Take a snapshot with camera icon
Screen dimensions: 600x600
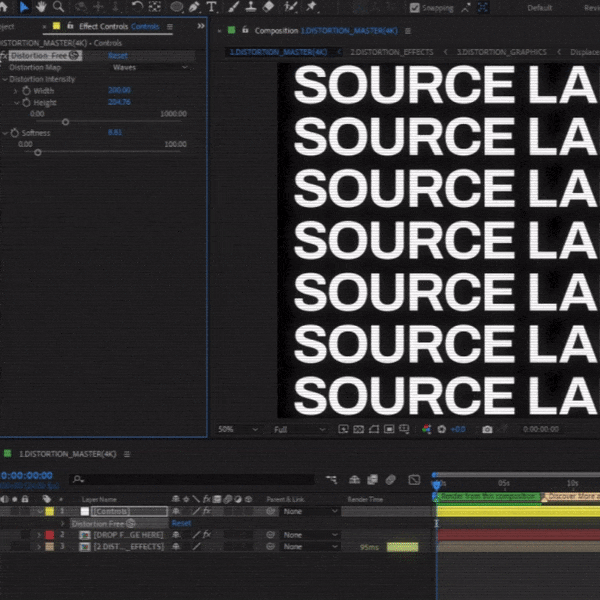pyautogui.click(x=487, y=429)
